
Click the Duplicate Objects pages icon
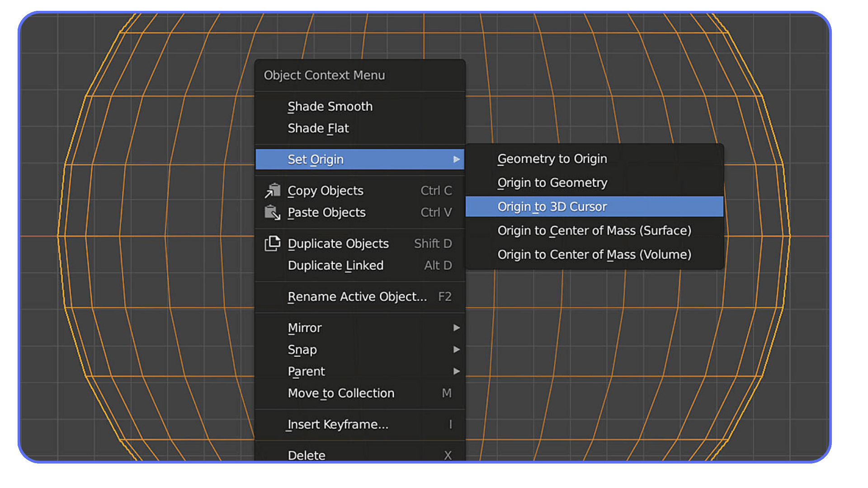point(273,243)
